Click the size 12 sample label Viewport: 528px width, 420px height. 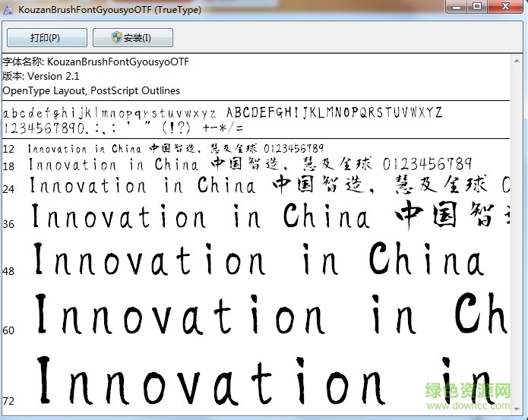(x=8, y=149)
